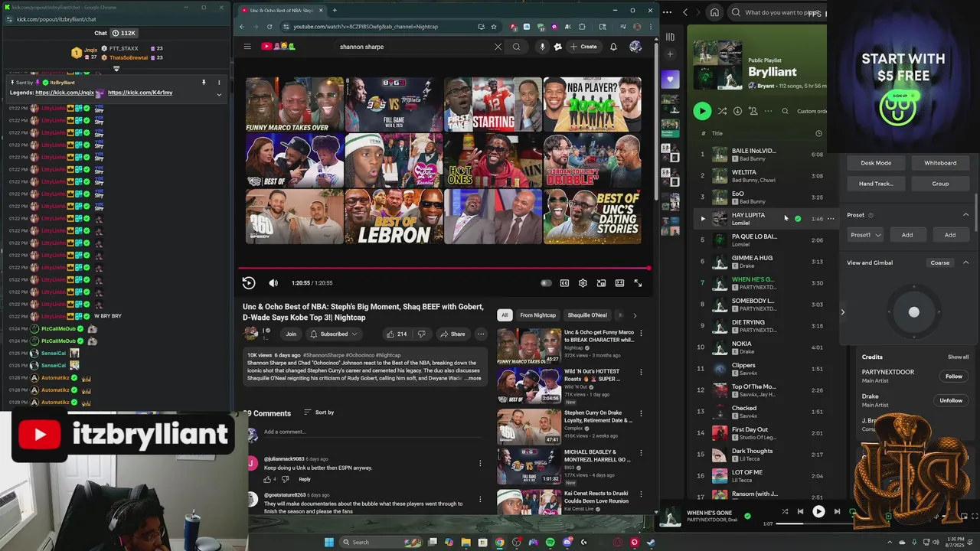Open a new Chrome tab
Image resolution: width=980 pixels, height=551 pixels.
(x=334, y=10)
